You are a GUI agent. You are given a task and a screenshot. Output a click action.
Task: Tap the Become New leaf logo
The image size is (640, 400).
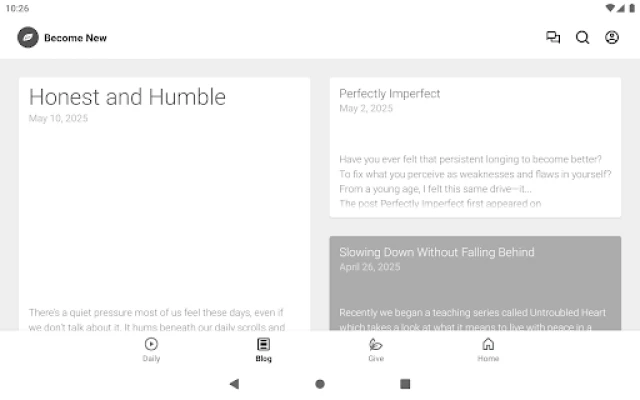(x=28, y=38)
